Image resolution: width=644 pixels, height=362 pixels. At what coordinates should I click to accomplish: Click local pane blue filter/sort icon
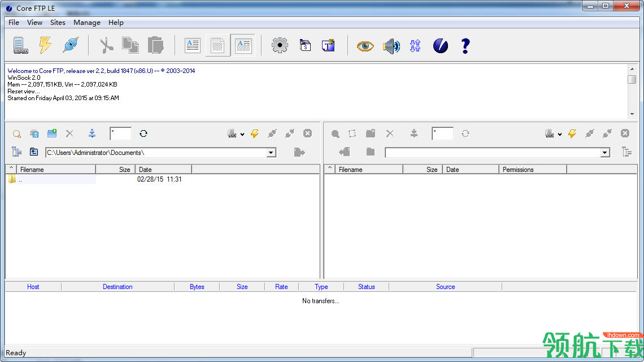point(92,133)
